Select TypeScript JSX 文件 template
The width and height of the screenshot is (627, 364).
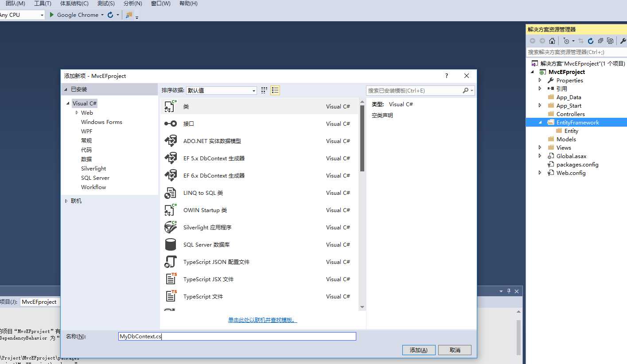point(259,279)
